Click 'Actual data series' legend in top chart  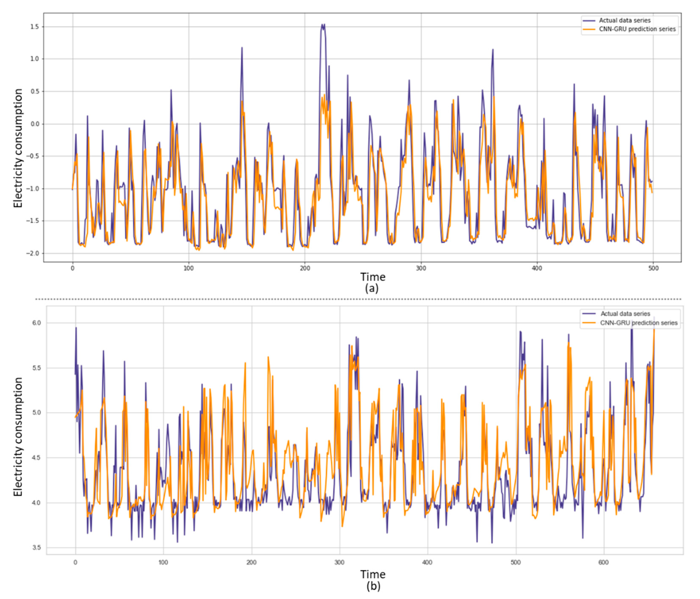pyautogui.click(x=624, y=21)
